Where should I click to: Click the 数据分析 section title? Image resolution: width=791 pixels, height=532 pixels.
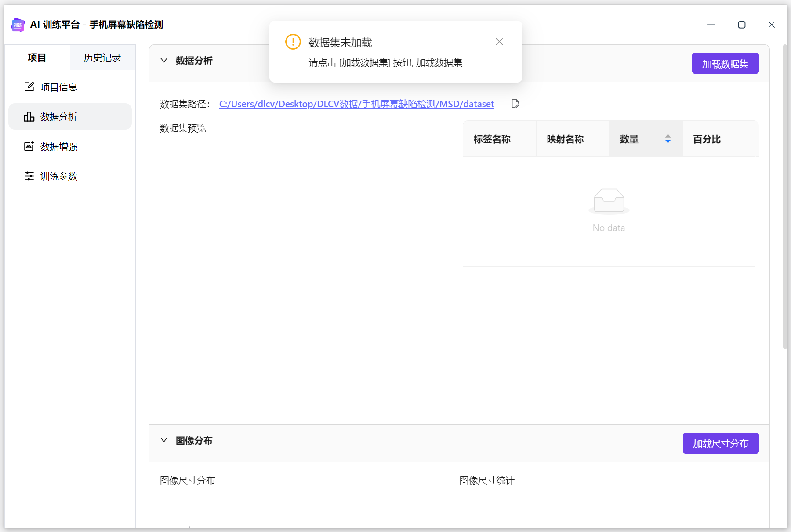194,61
